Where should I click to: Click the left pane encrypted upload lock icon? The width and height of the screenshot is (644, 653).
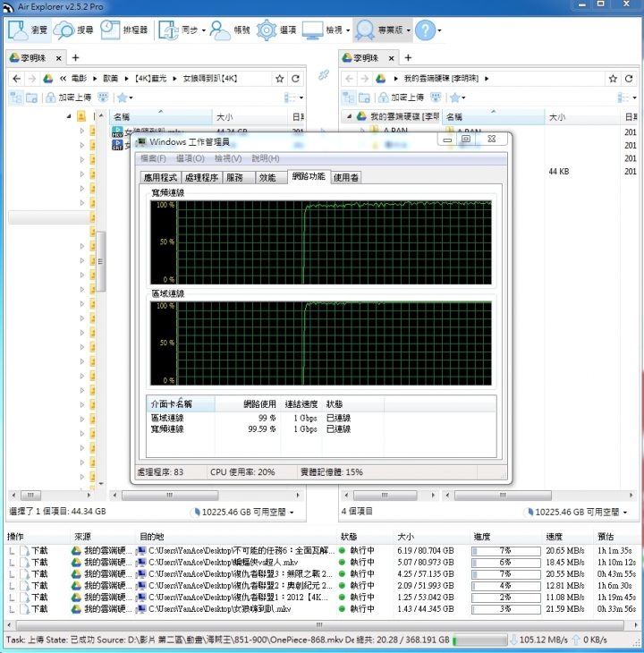point(50,98)
